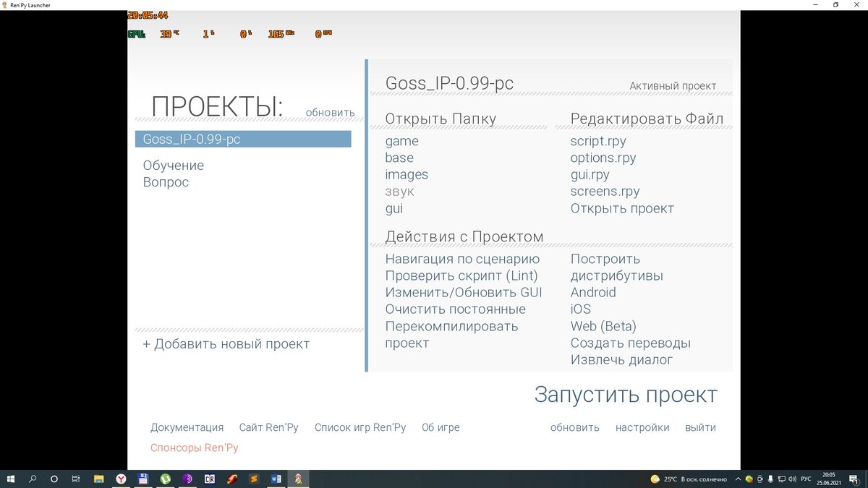This screenshot has height=488, width=868.
Task: Select Goss_IP-0.99-pc project in list
Action: point(243,139)
